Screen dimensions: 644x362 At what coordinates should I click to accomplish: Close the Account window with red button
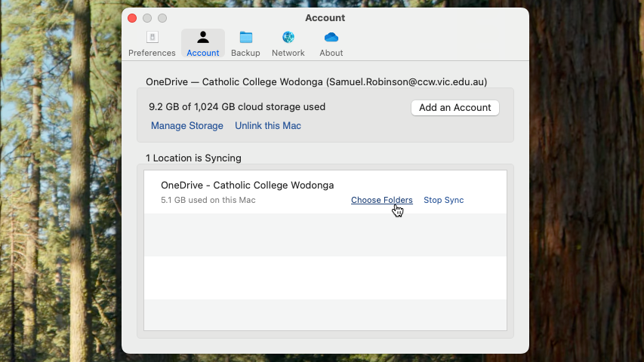coord(133,18)
